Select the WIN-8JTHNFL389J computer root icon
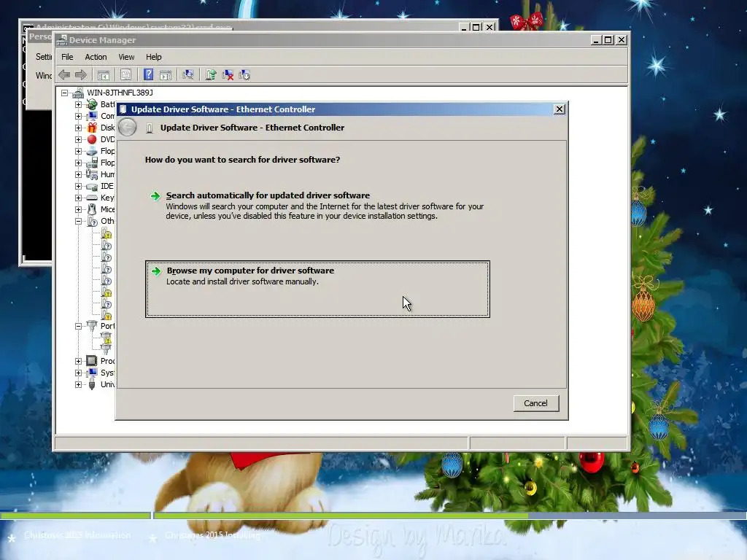 pos(78,93)
